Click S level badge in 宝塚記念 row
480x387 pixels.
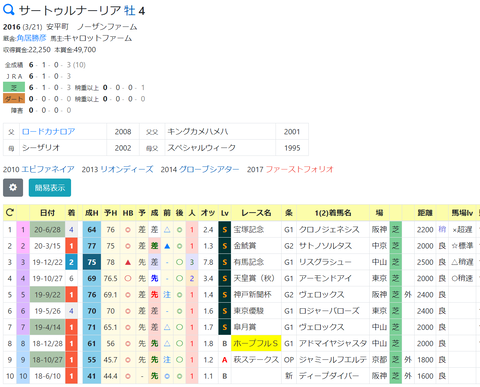[x=225, y=230]
